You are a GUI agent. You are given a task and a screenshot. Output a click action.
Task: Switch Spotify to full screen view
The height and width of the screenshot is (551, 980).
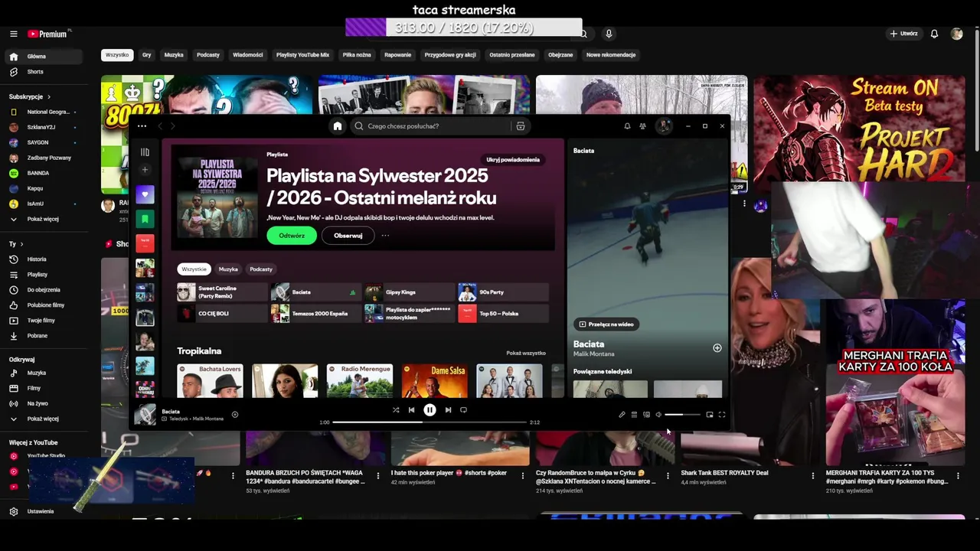point(722,415)
